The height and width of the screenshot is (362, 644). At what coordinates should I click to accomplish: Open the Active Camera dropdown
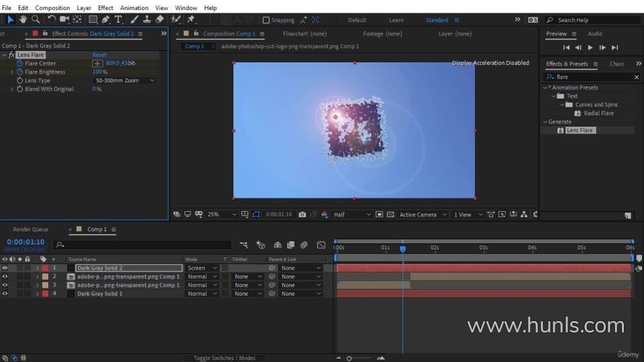click(x=423, y=215)
